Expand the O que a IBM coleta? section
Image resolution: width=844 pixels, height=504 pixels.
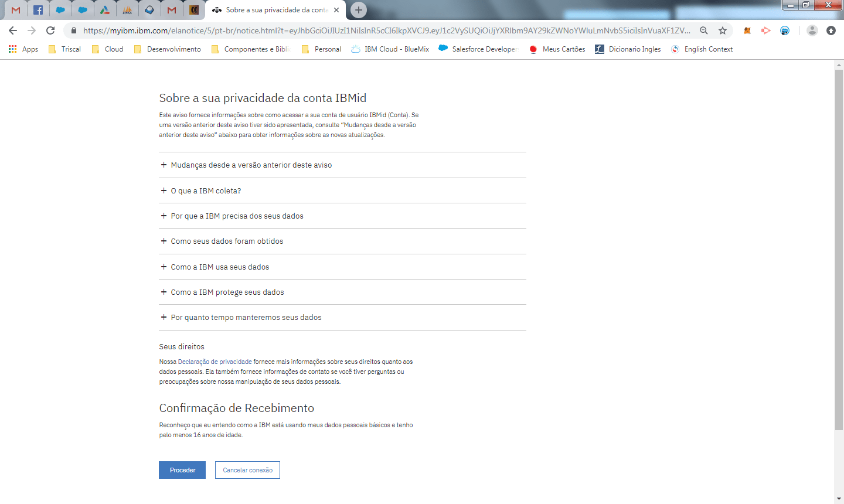pyautogui.click(x=342, y=190)
